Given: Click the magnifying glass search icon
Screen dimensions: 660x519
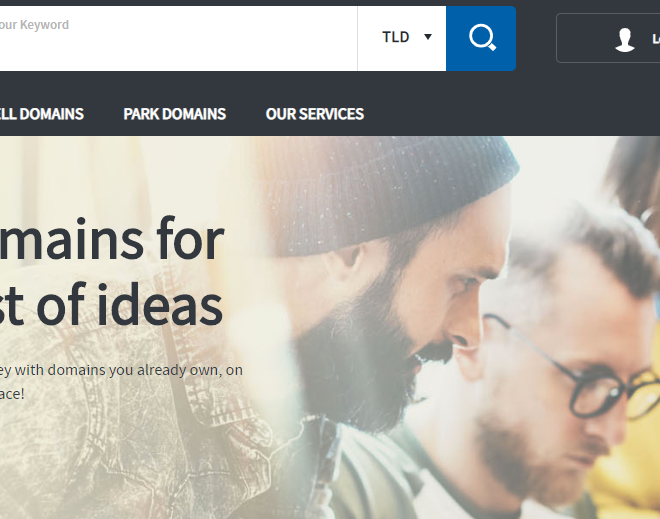Looking at the screenshot, I should 482,37.
